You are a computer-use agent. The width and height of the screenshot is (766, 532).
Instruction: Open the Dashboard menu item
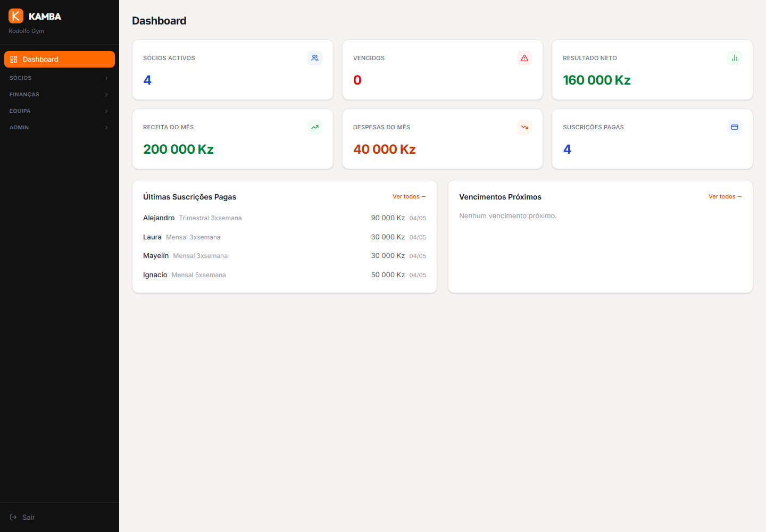tap(60, 60)
